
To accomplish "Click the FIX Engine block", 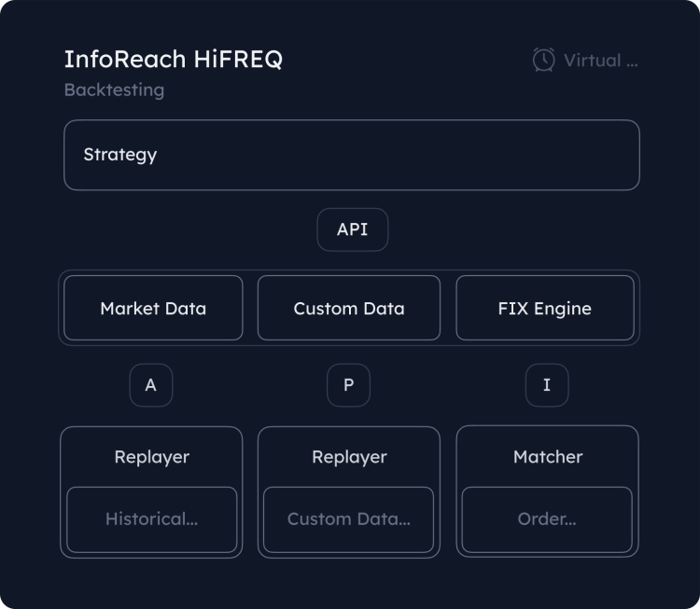I will [x=545, y=308].
